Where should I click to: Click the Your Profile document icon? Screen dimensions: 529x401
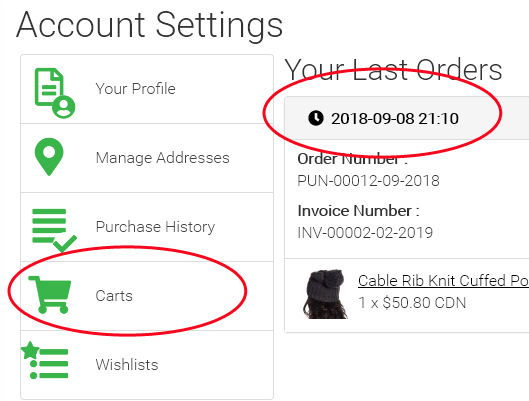click(x=55, y=93)
